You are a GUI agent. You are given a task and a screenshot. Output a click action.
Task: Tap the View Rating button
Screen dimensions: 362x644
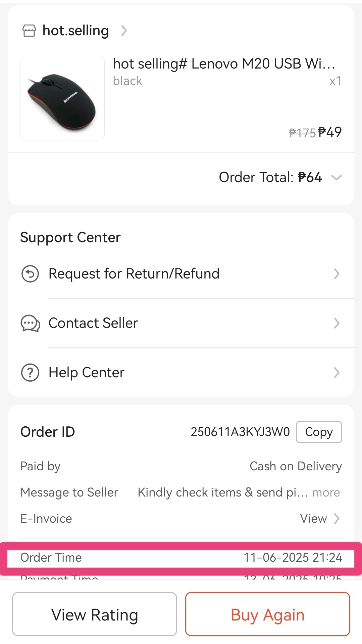pos(95,614)
